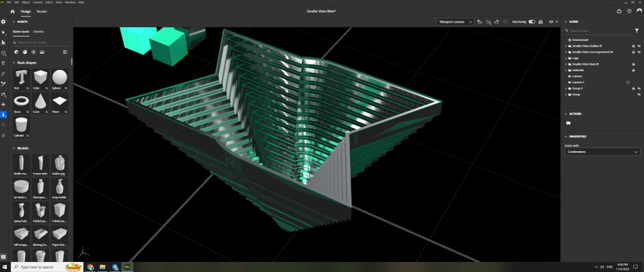This screenshot has height=272, width=644.
Task: Expand the Logo folder in scene
Action: (x=566, y=58)
